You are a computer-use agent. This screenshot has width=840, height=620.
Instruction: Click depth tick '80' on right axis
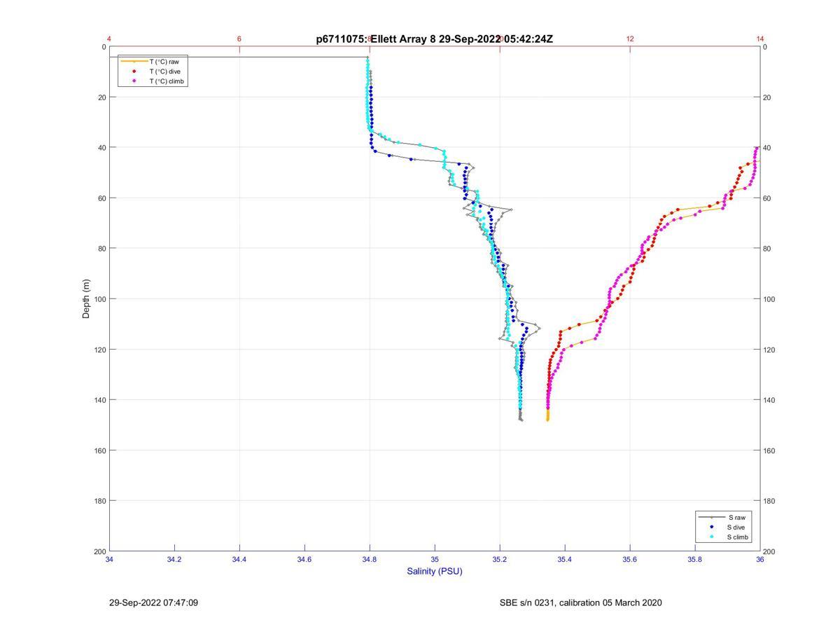tap(768, 249)
